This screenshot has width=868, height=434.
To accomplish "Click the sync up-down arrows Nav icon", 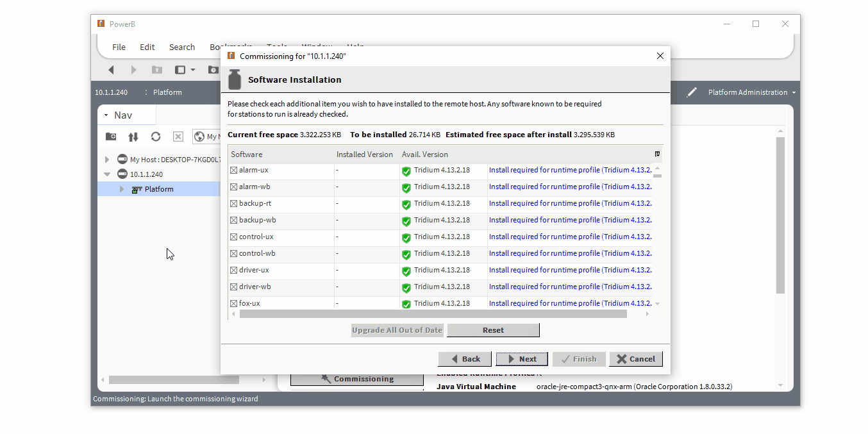I will click(133, 137).
